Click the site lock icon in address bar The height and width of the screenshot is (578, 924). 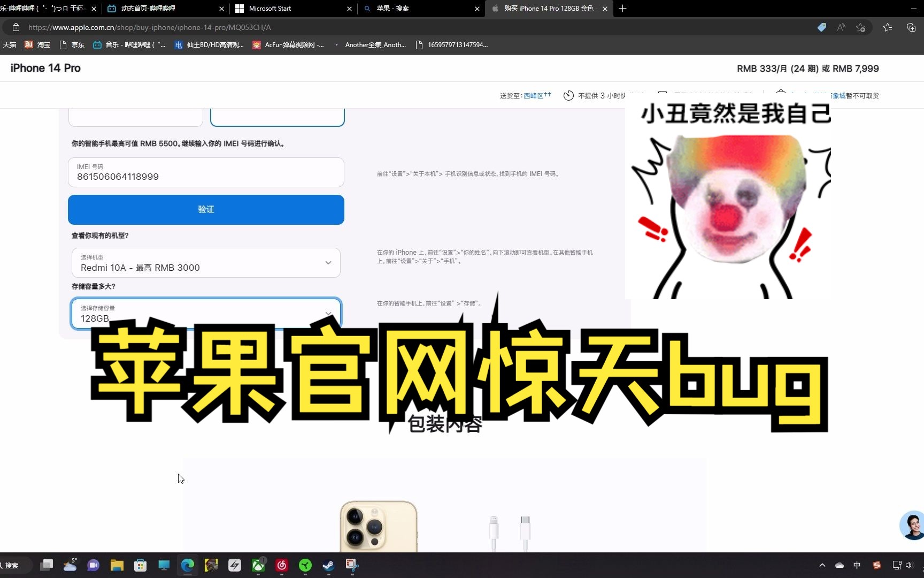[x=16, y=27]
